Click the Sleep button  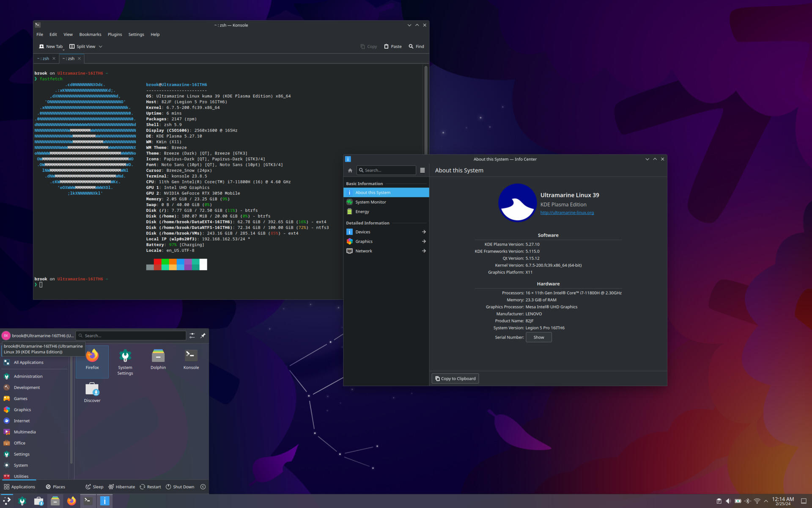[x=94, y=487]
